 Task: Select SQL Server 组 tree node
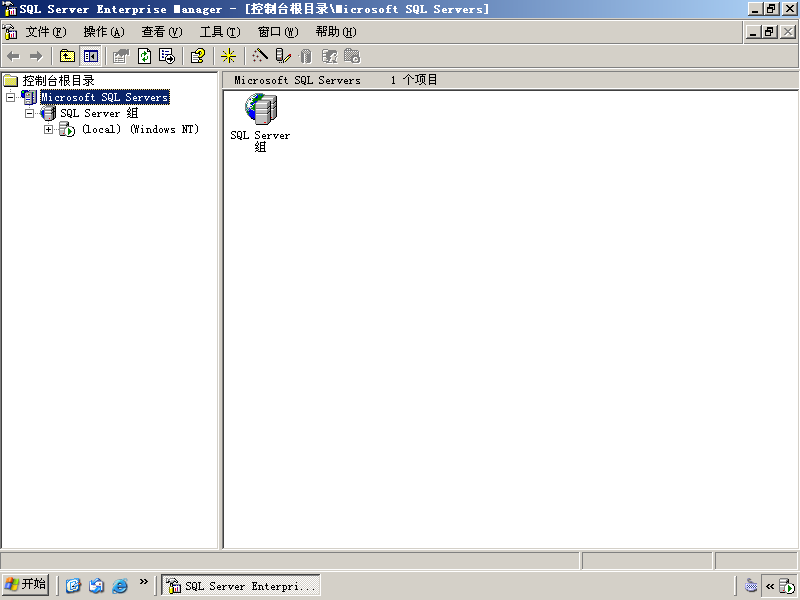(x=99, y=113)
